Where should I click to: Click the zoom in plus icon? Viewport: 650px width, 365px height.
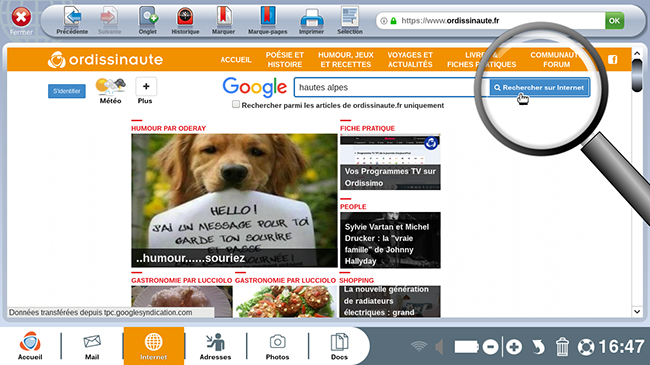[x=514, y=347]
